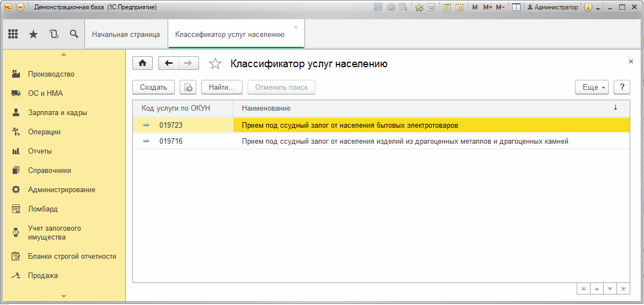The height and width of the screenshot is (305, 644).
Task: Add to favorites star-arrow icon in the title bar
Action: click(419, 7)
